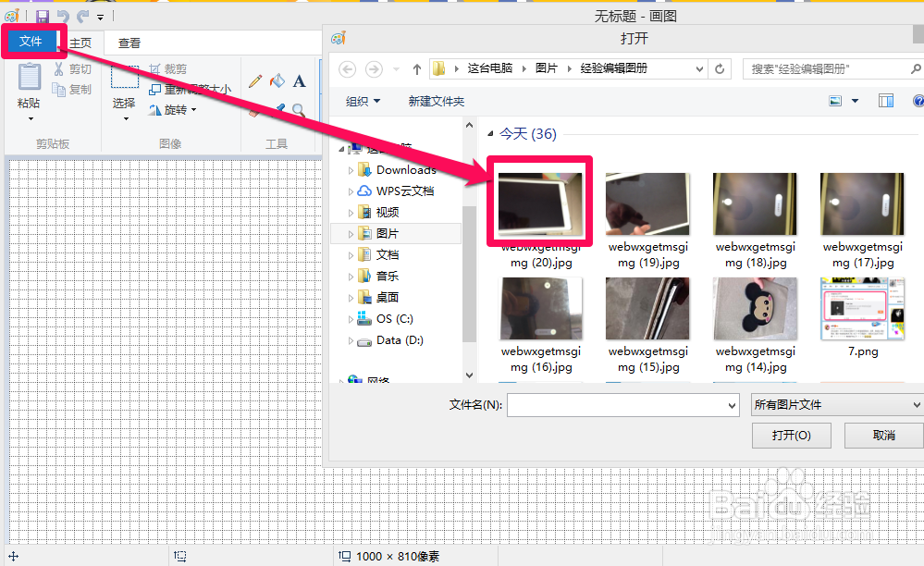Click the 新建文件夹 button

[x=436, y=102]
